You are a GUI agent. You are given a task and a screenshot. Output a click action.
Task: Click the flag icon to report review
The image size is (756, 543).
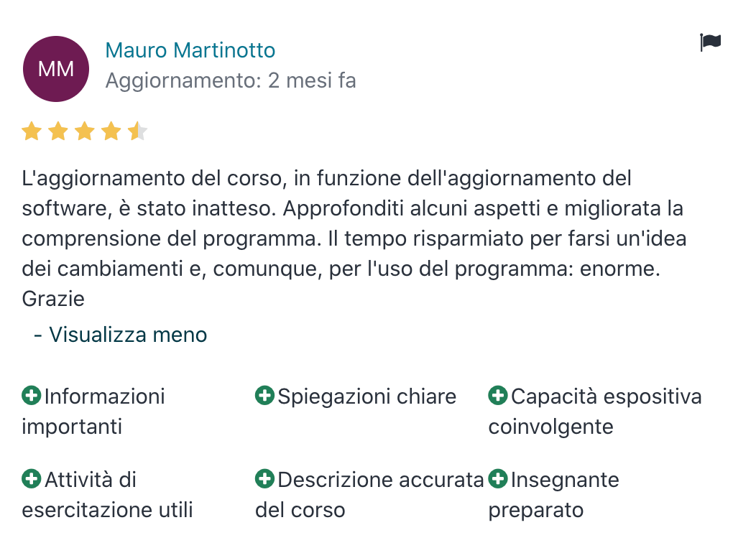coord(710,42)
